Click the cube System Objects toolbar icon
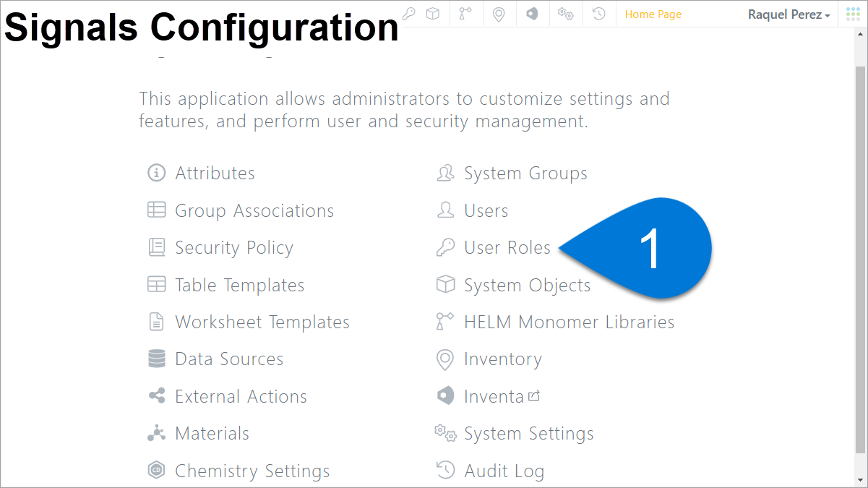This screenshot has width=868, height=488. coord(432,14)
